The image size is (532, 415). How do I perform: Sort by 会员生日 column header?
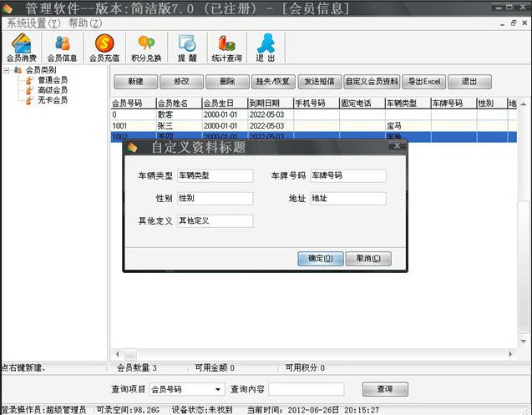click(225, 104)
